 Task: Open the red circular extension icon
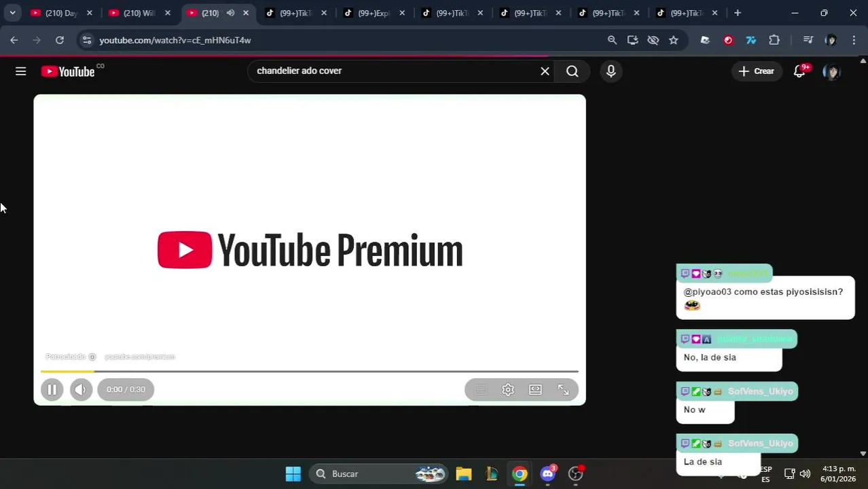[728, 40]
